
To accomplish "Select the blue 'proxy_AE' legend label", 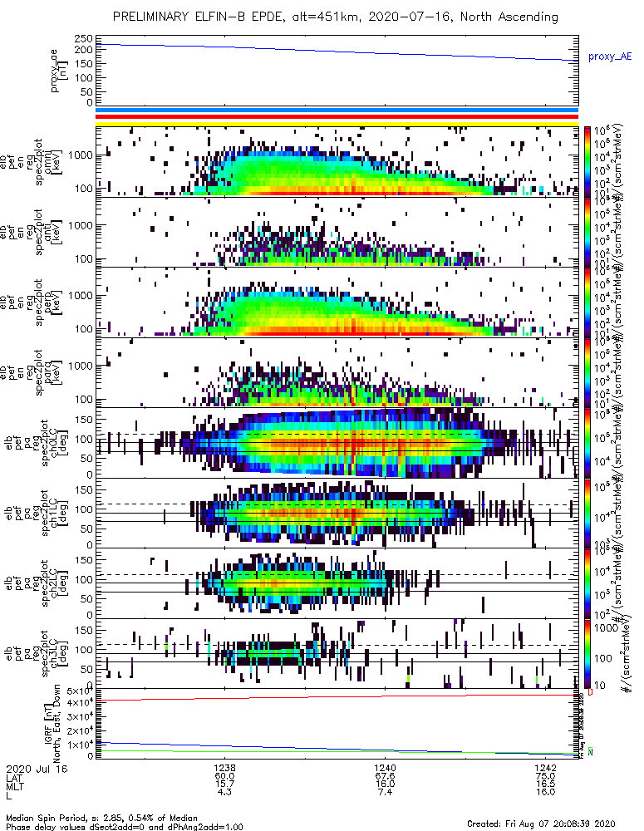I will pyautogui.click(x=610, y=57).
